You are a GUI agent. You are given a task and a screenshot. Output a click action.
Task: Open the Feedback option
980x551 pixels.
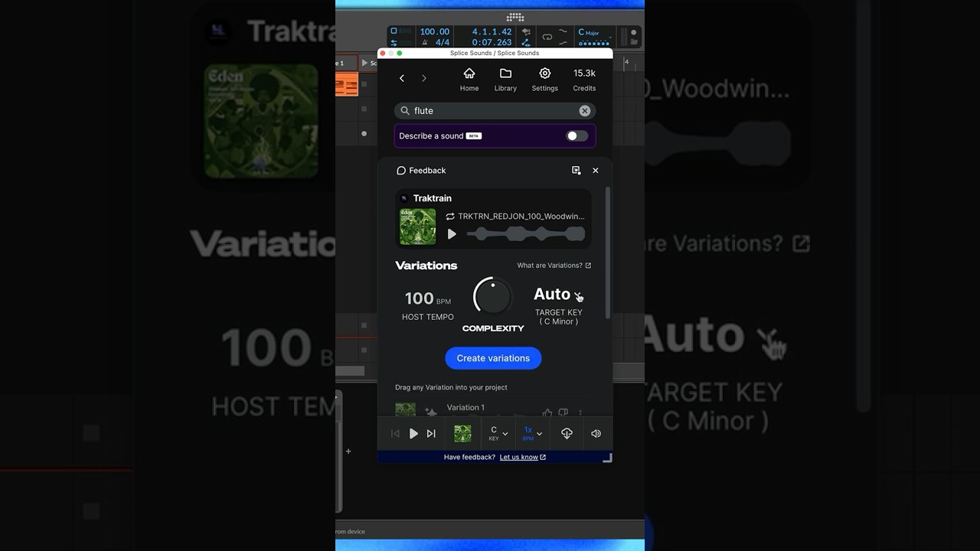(x=421, y=171)
